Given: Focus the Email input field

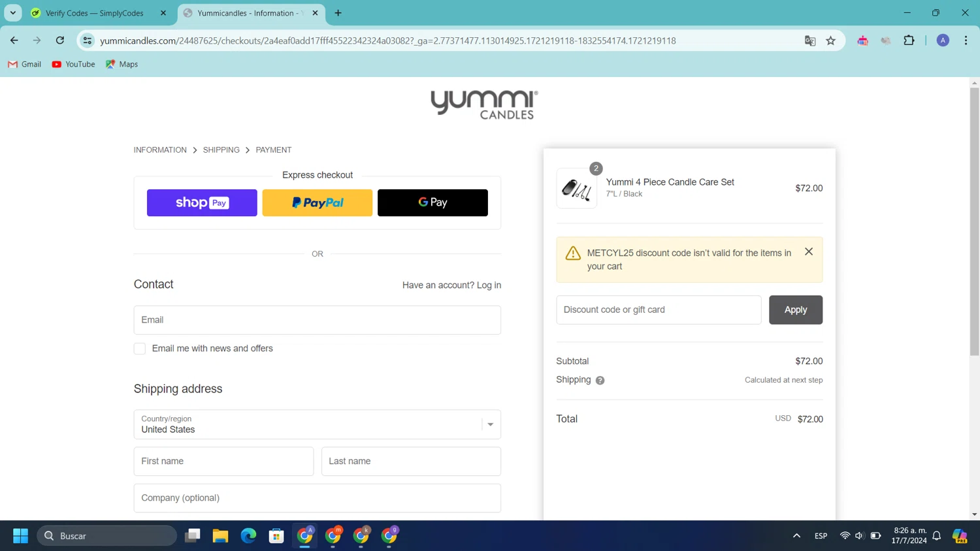Looking at the screenshot, I should pos(318,320).
